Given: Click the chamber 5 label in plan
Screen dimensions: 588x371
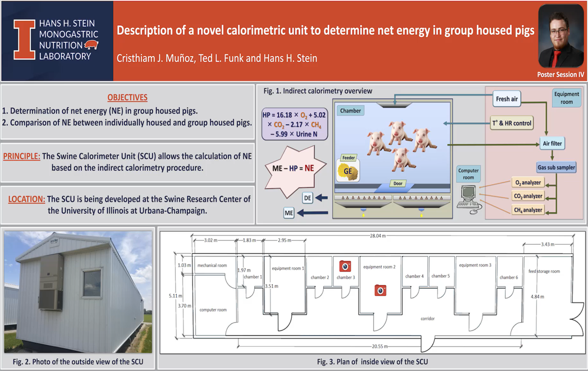Looking at the screenshot, I should (440, 276).
